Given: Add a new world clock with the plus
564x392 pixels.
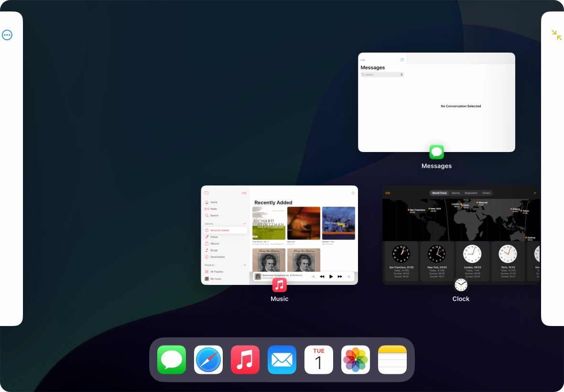Looking at the screenshot, I should [535, 193].
